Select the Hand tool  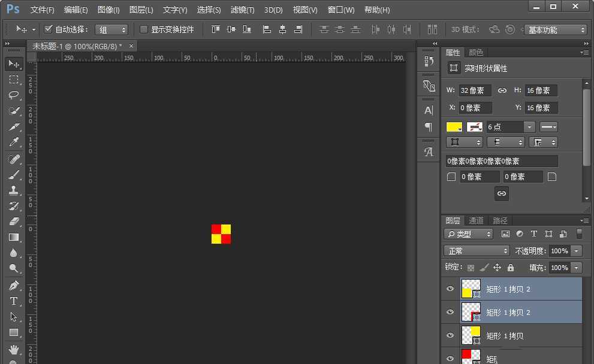(14, 349)
